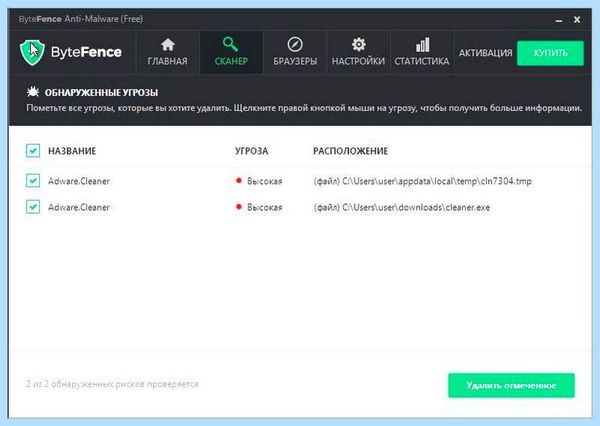Image resolution: width=600 pixels, height=426 pixels.
Task: Click the УГРОЗА column header
Action: (251, 151)
